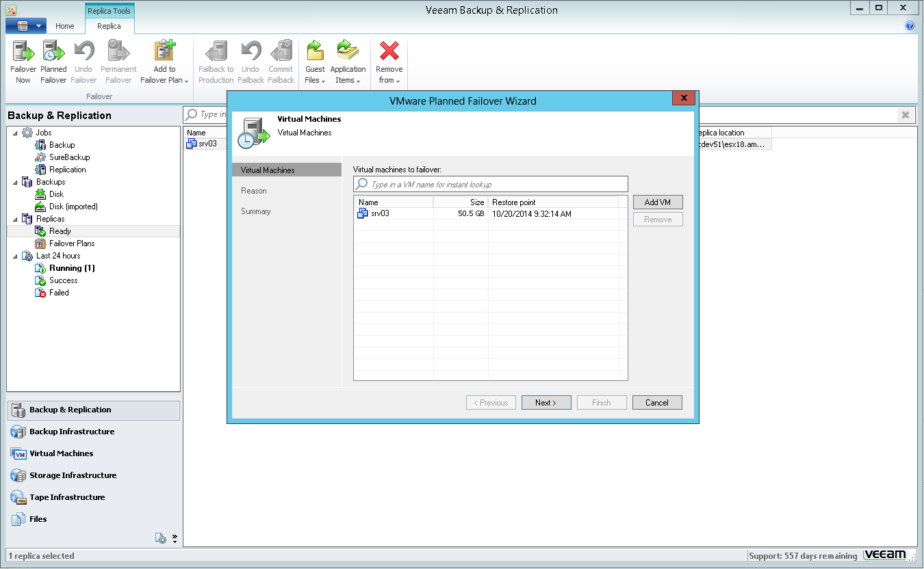Open the main application menu button
This screenshot has width=924, height=569.
click(x=25, y=26)
